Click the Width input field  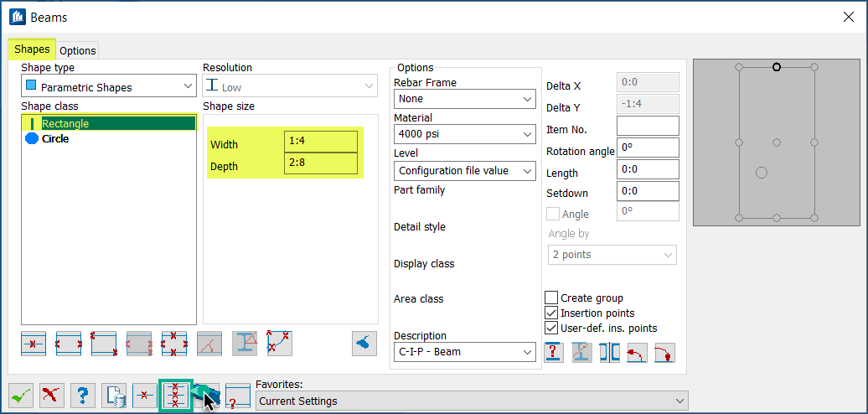click(x=321, y=141)
